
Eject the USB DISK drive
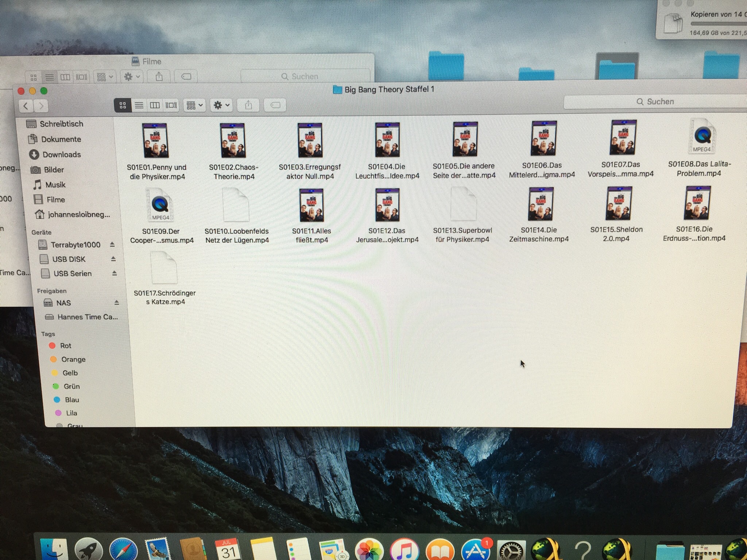click(x=113, y=259)
